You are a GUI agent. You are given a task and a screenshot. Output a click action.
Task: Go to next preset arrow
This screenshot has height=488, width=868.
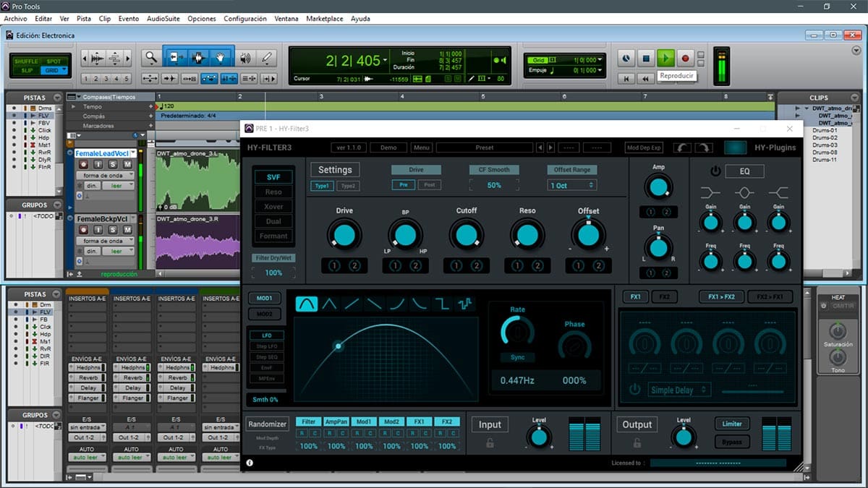[x=550, y=147]
